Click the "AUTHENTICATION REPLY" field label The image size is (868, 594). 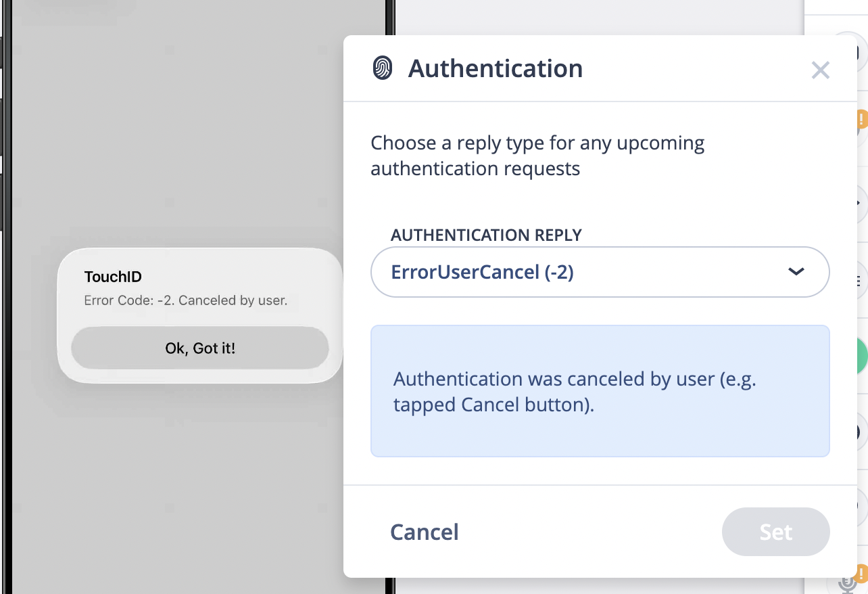coord(486,235)
